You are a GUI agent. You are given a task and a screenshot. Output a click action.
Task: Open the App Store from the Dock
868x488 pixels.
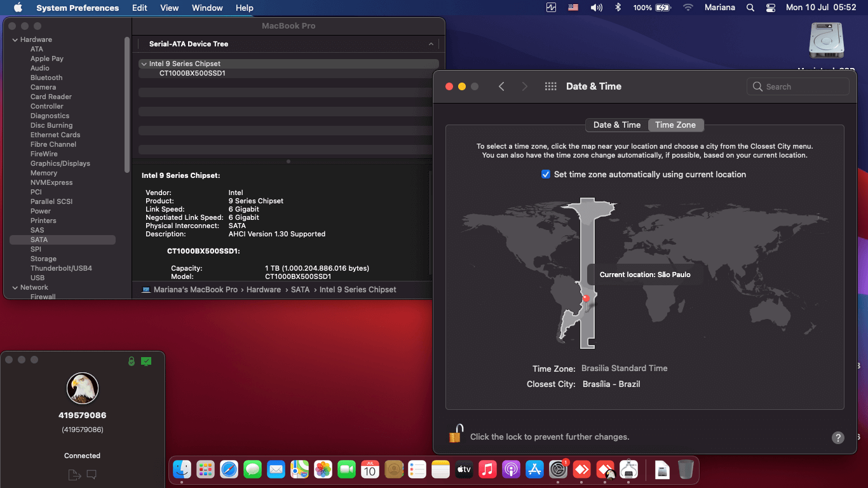[534, 470]
